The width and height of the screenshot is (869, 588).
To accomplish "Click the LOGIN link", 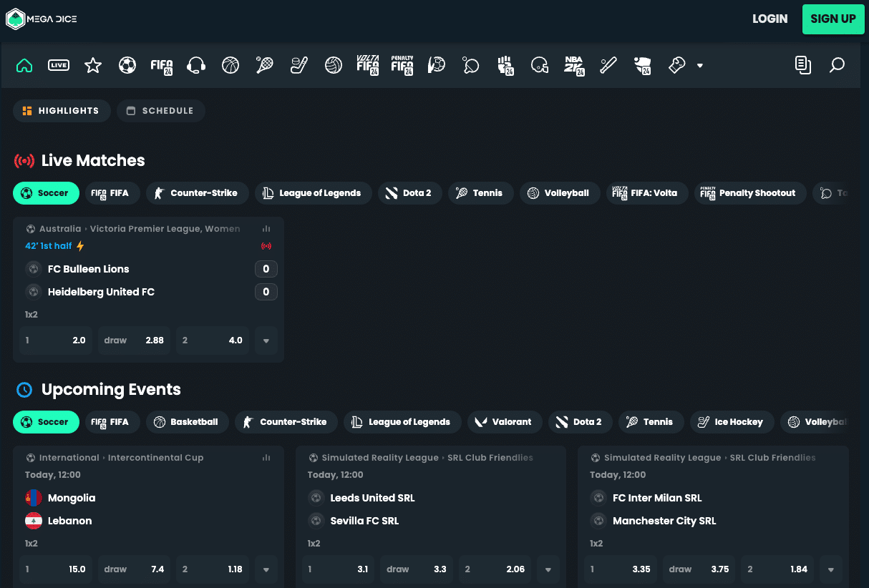I will click(770, 19).
